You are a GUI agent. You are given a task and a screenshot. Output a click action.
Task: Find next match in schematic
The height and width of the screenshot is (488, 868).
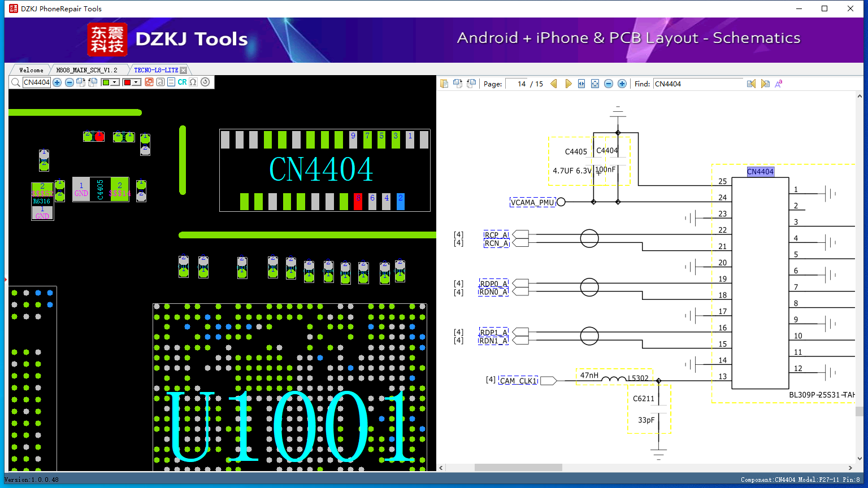tap(765, 84)
